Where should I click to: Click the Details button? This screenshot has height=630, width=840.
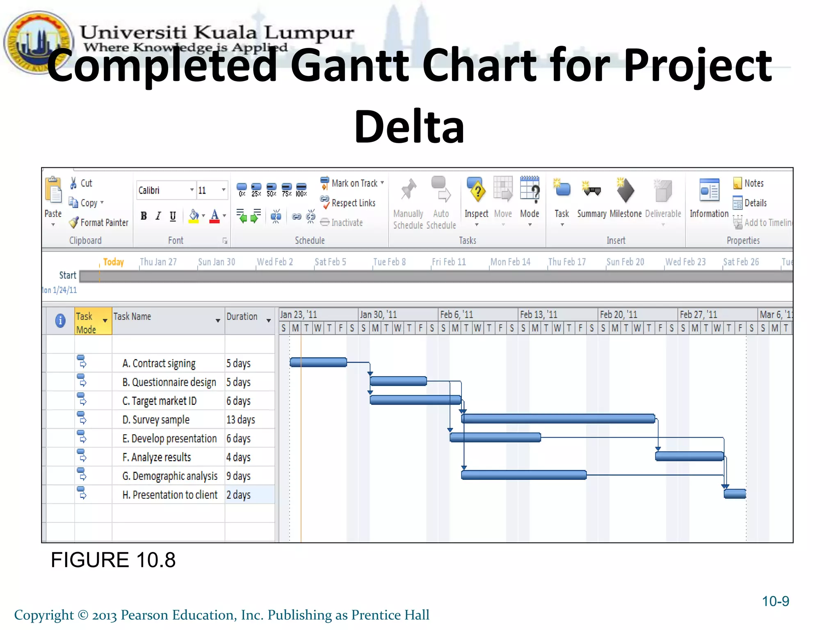pyautogui.click(x=750, y=203)
